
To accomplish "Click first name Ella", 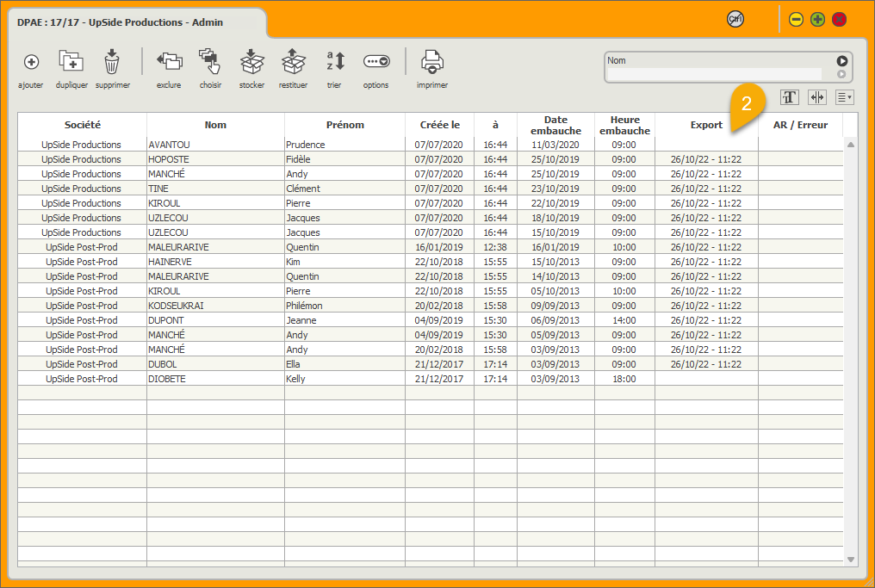I will pos(293,364).
